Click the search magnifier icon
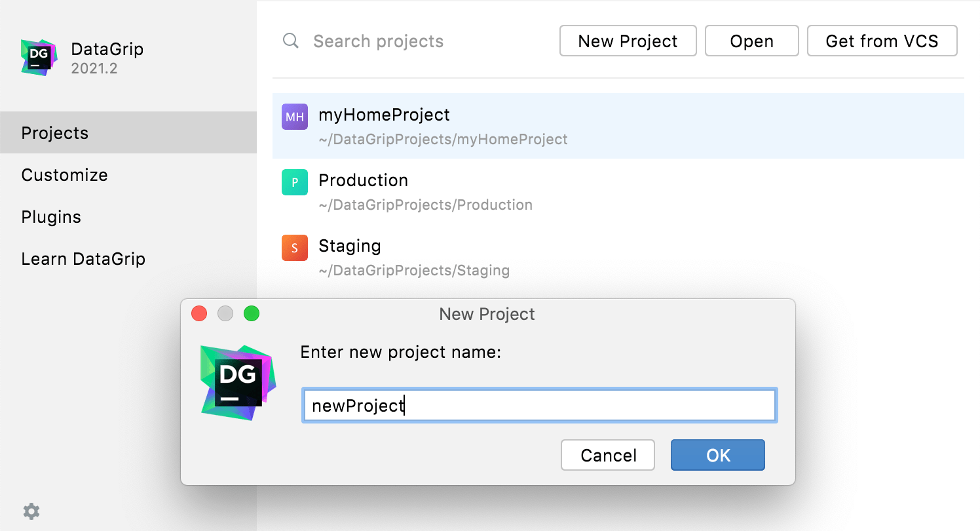980x531 pixels. 290,41
